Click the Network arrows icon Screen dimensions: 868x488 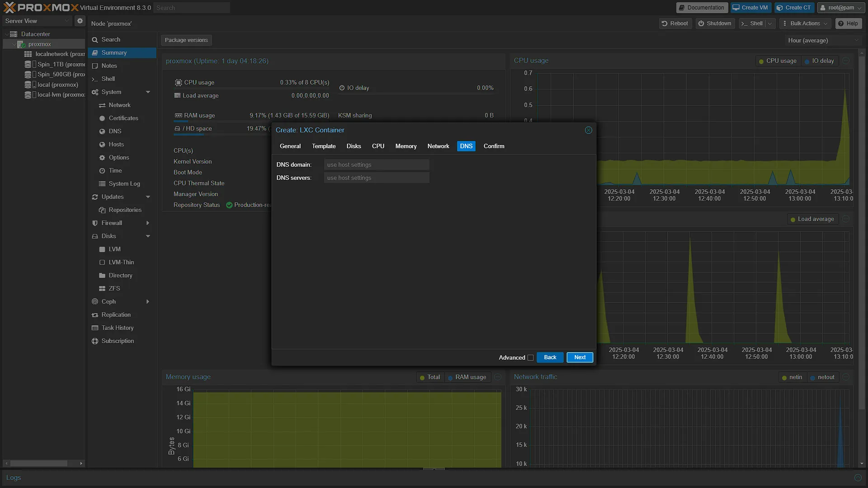102,105
